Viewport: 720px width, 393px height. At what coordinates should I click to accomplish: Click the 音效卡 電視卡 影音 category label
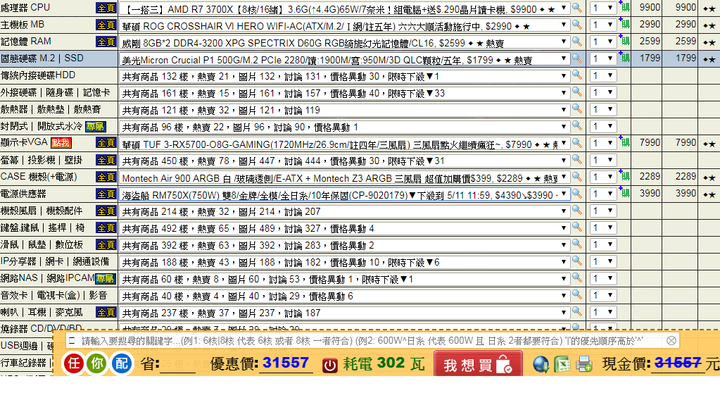click(x=53, y=295)
